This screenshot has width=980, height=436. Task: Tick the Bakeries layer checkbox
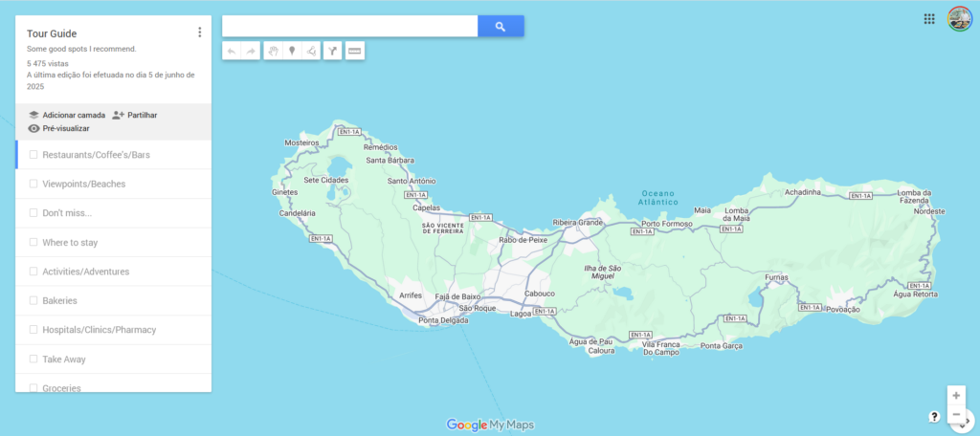(x=33, y=300)
